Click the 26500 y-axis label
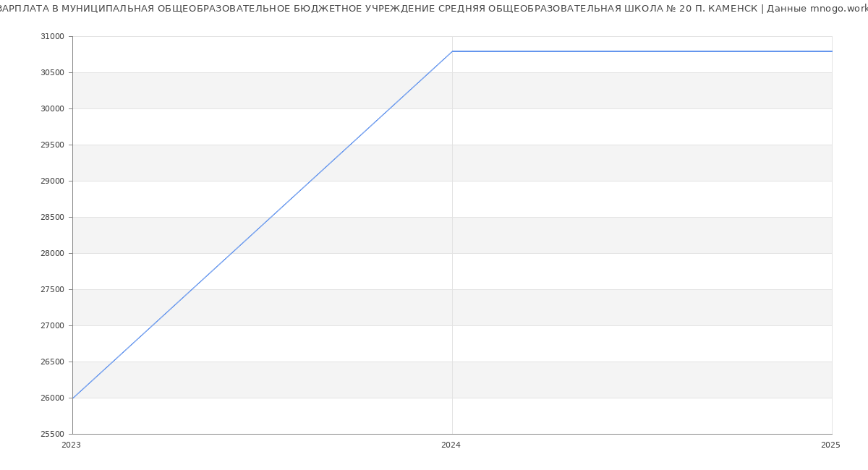Image resolution: width=868 pixels, height=470 pixels. (52, 362)
